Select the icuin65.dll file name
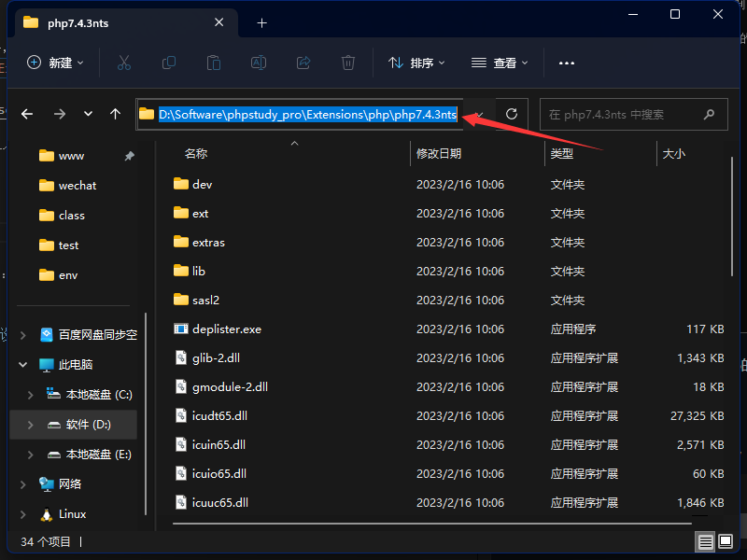The width and height of the screenshot is (747, 560). point(218,445)
